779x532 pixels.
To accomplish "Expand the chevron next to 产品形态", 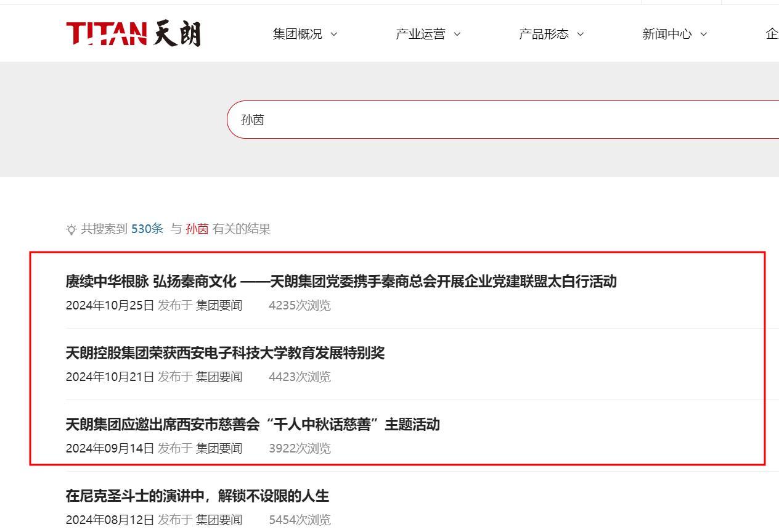I will 580,35.
